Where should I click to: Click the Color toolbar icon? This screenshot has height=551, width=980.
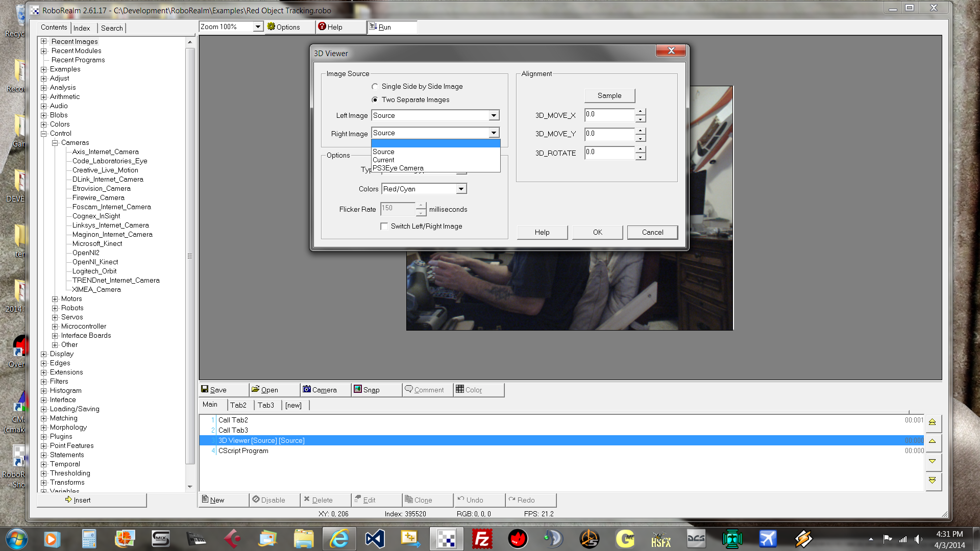point(460,389)
